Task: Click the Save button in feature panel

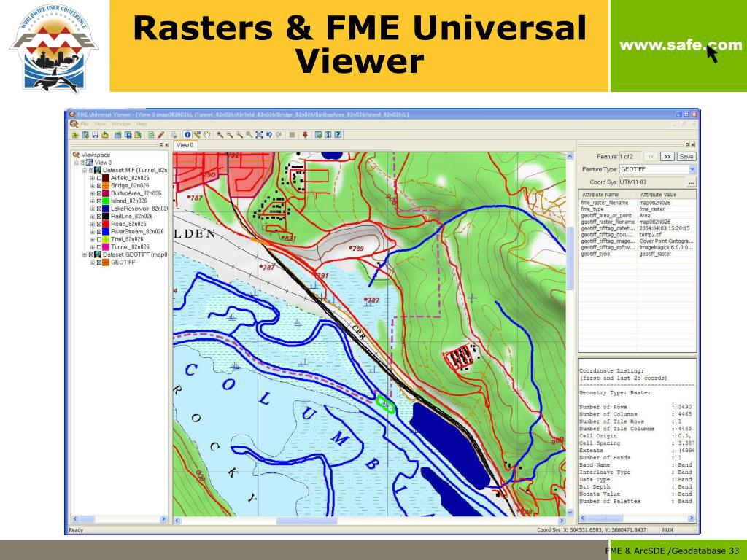Action: tap(686, 156)
